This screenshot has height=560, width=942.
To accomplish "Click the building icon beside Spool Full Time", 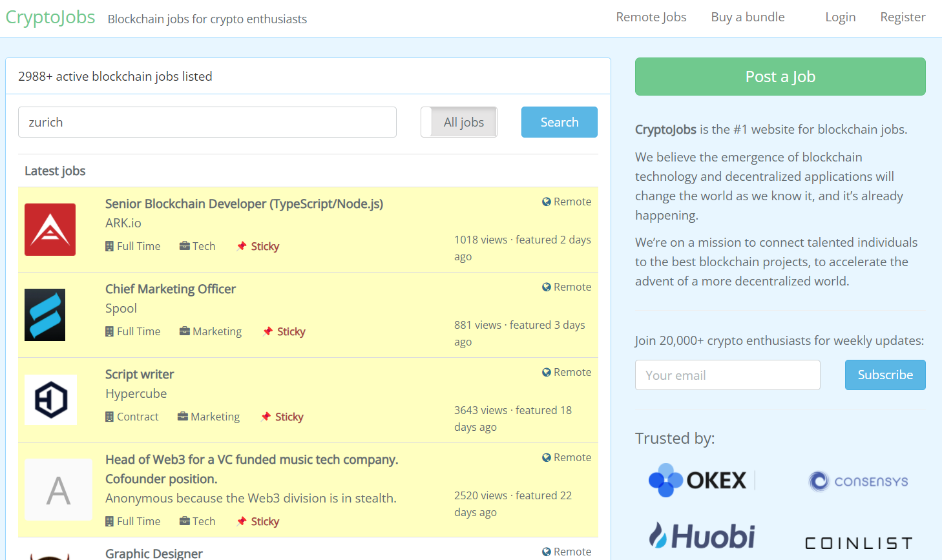I will click(109, 331).
